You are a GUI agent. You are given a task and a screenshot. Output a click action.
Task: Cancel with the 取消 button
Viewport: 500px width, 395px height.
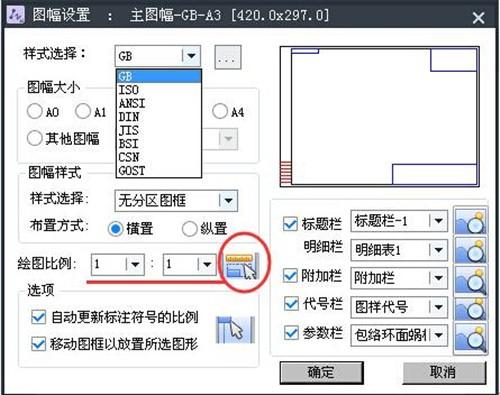[x=444, y=372]
